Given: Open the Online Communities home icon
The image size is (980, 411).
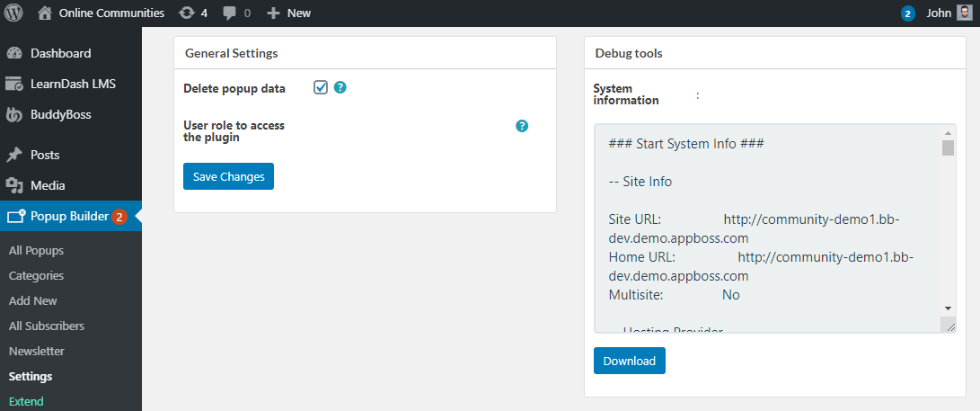Looking at the screenshot, I should point(45,13).
